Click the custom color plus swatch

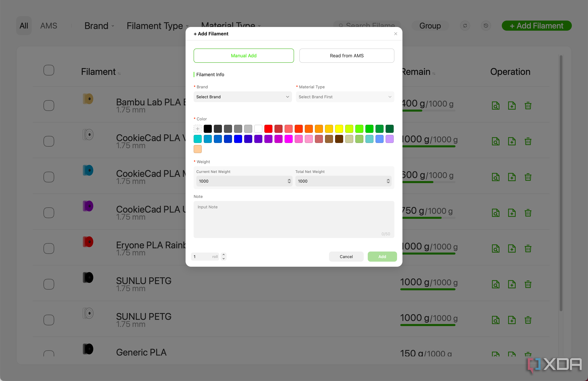(198, 129)
